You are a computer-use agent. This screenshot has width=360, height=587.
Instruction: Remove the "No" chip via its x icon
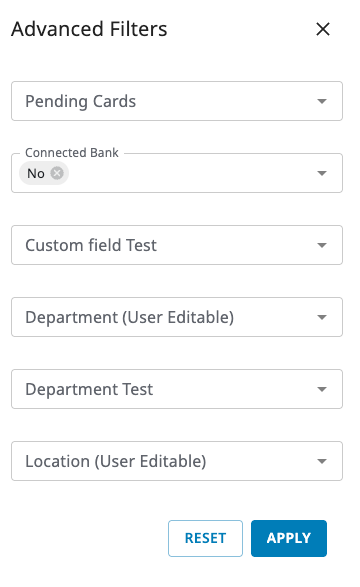click(x=57, y=173)
